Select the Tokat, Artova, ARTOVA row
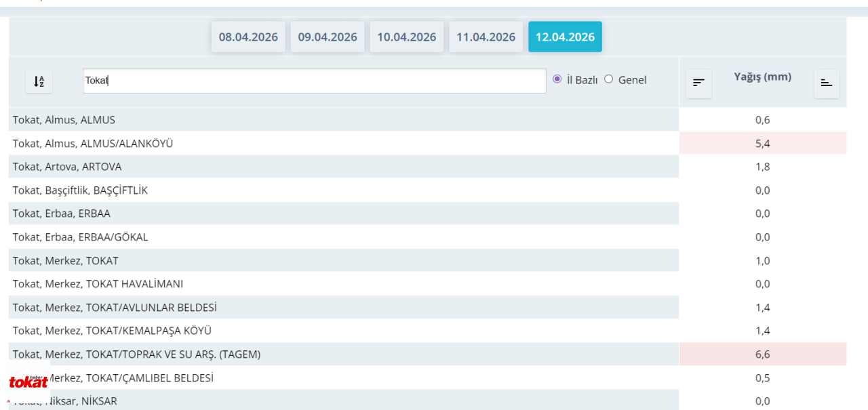 344,167
